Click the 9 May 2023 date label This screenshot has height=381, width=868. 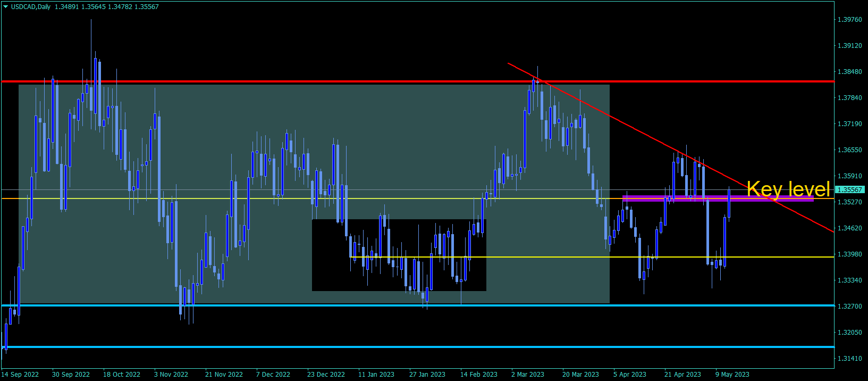point(732,375)
